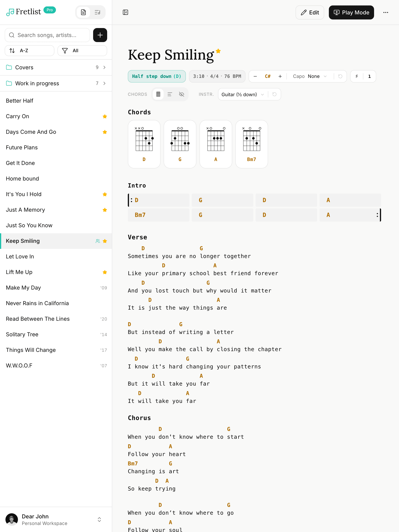Open the workspace switcher for Dear John
The width and height of the screenshot is (399, 532).
click(99, 520)
